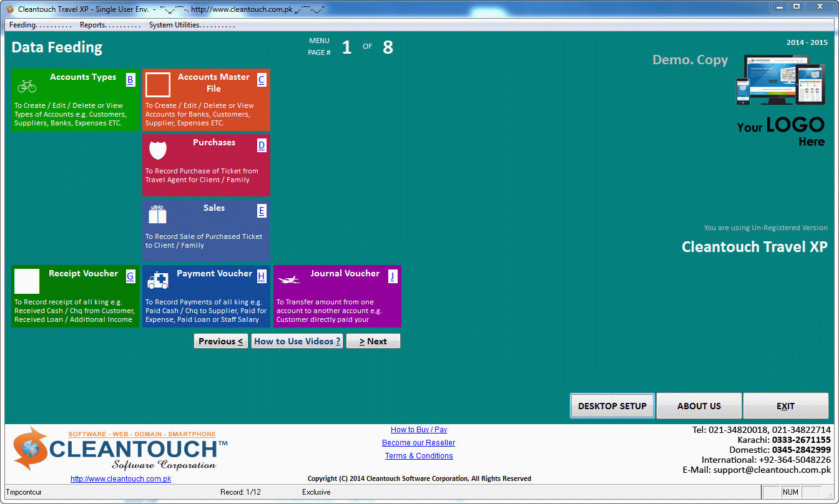The height and width of the screenshot is (504, 839).
Task: Click the Demo. Copy label
Action: point(690,60)
